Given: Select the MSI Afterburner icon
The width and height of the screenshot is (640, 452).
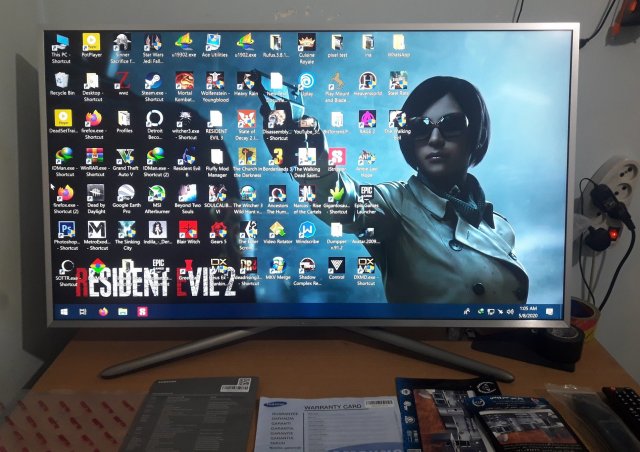Looking at the screenshot, I should click(x=156, y=193).
